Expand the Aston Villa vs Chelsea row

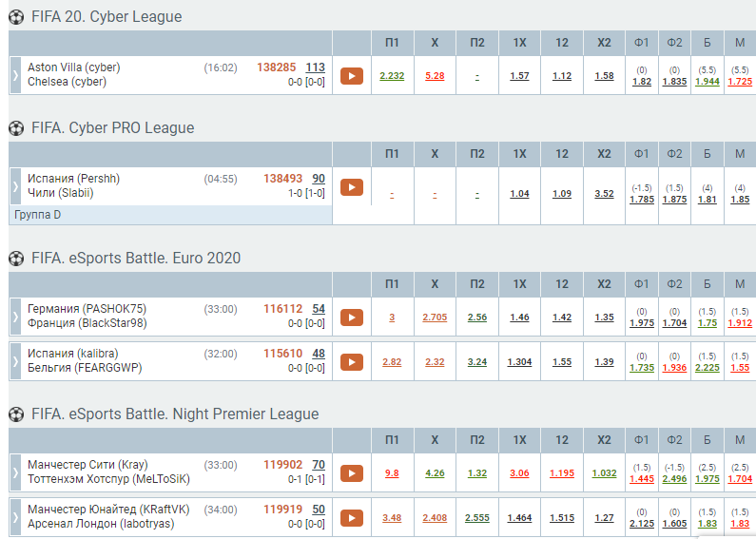tap(15, 75)
